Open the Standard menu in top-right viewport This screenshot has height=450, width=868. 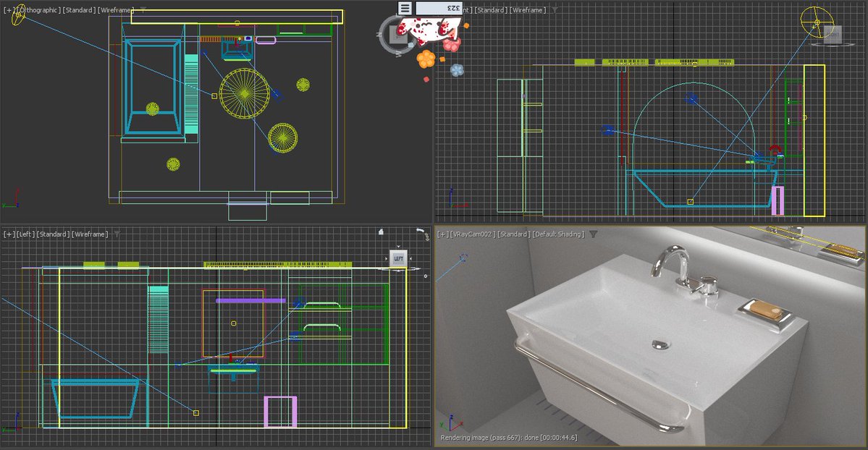490,10
